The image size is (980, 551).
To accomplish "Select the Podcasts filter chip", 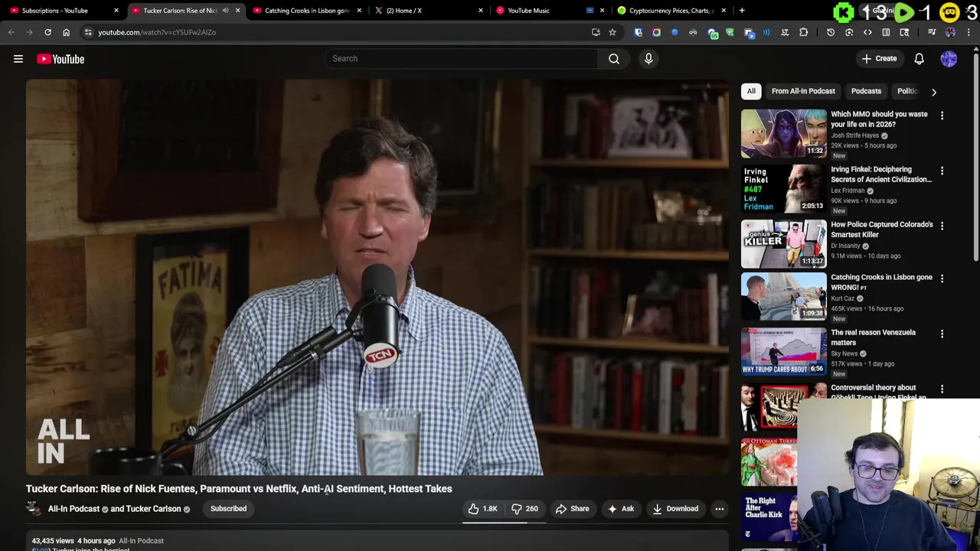I will coord(866,91).
